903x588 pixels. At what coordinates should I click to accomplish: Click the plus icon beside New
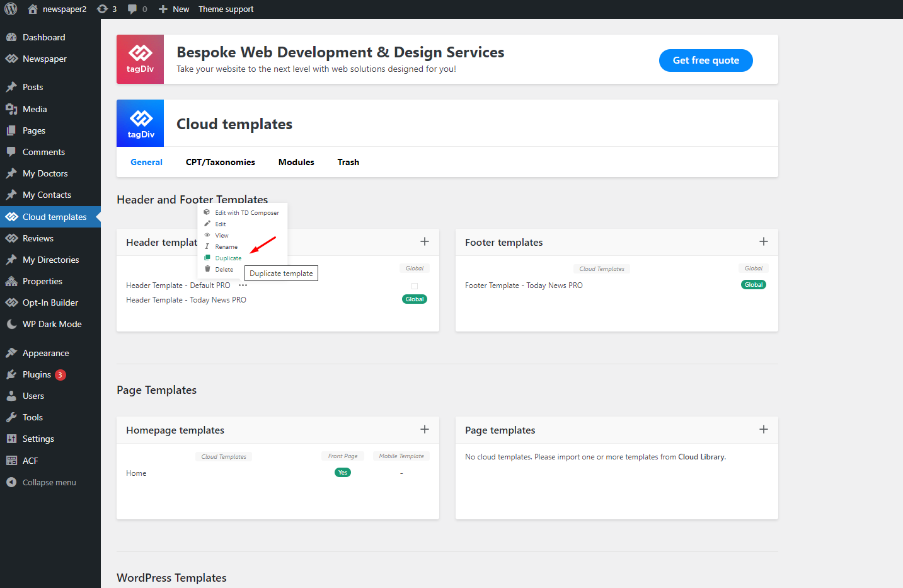pos(163,9)
